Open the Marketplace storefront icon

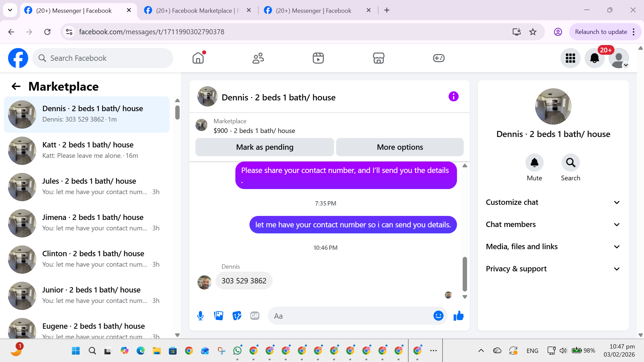[378, 58]
